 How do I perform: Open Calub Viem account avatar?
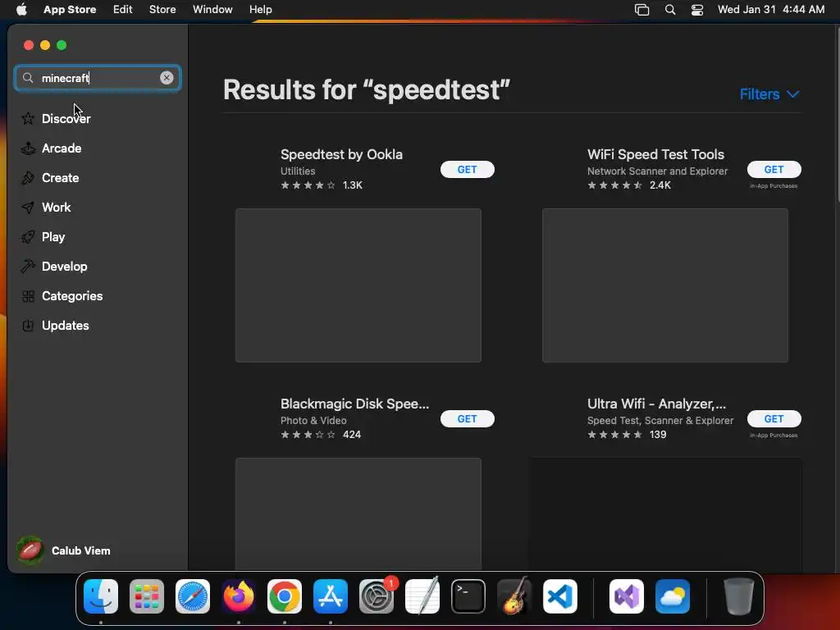[x=30, y=550]
